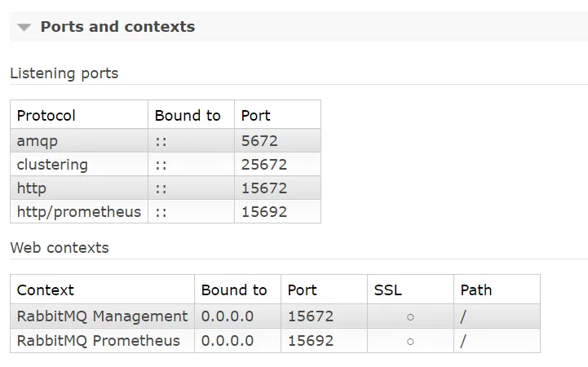Select the clustering protocol cell
This screenshot has height=367, width=588.
pyautogui.click(x=79, y=165)
